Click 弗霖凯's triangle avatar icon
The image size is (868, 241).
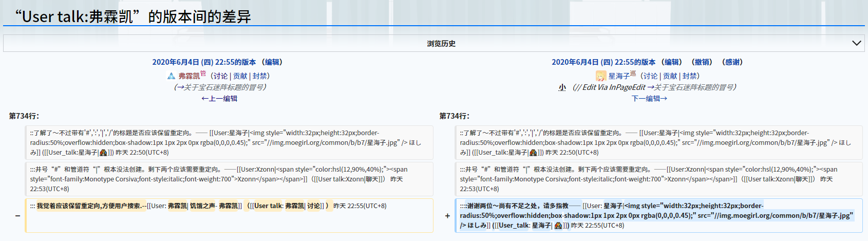pyautogui.click(x=172, y=76)
